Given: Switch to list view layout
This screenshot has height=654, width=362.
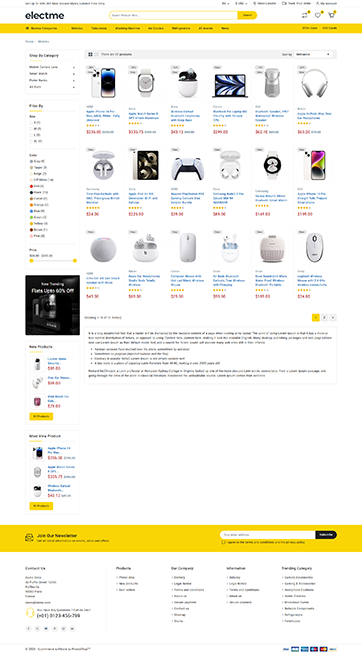Looking at the screenshot, I should pos(97,54).
